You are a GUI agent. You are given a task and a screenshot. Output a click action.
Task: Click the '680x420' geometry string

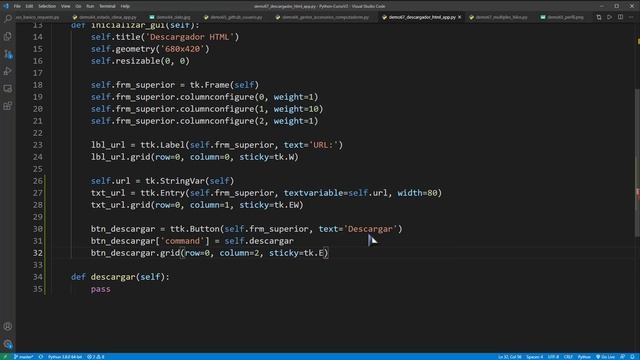coord(182,49)
